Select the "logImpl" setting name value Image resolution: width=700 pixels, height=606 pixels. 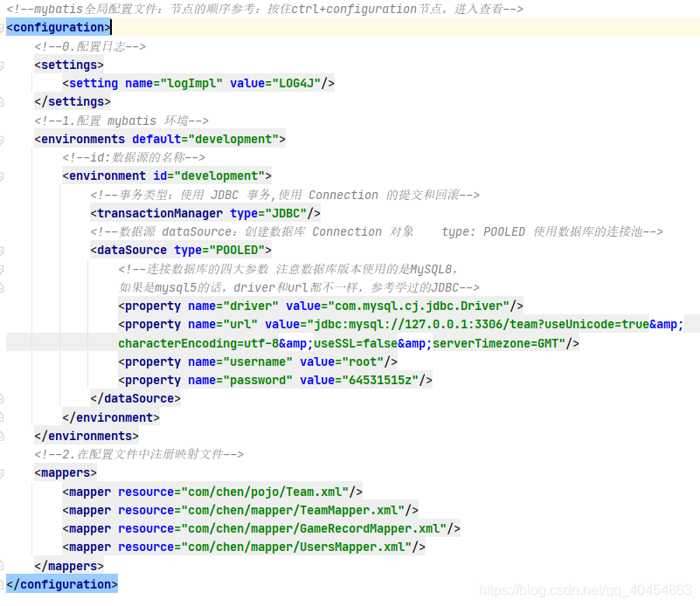click(191, 83)
